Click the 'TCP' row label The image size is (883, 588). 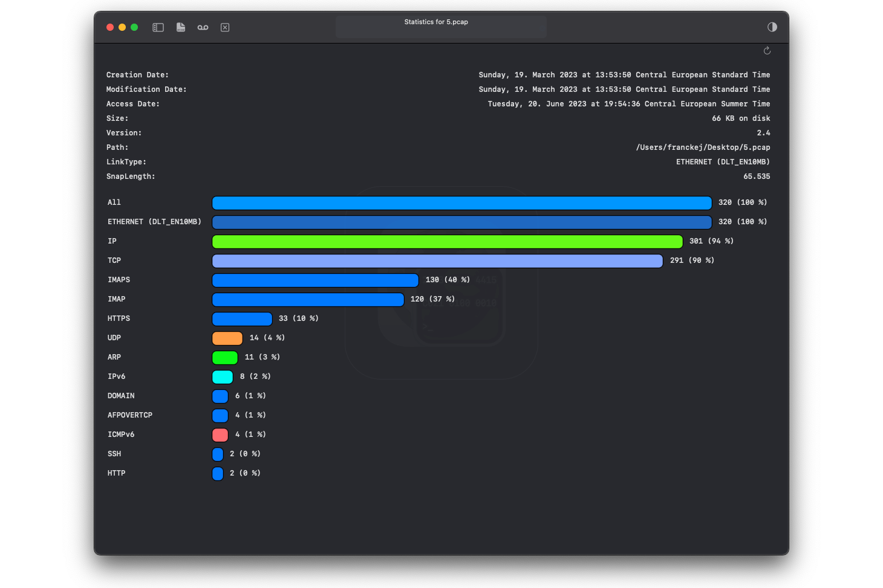(x=114, y=260)
